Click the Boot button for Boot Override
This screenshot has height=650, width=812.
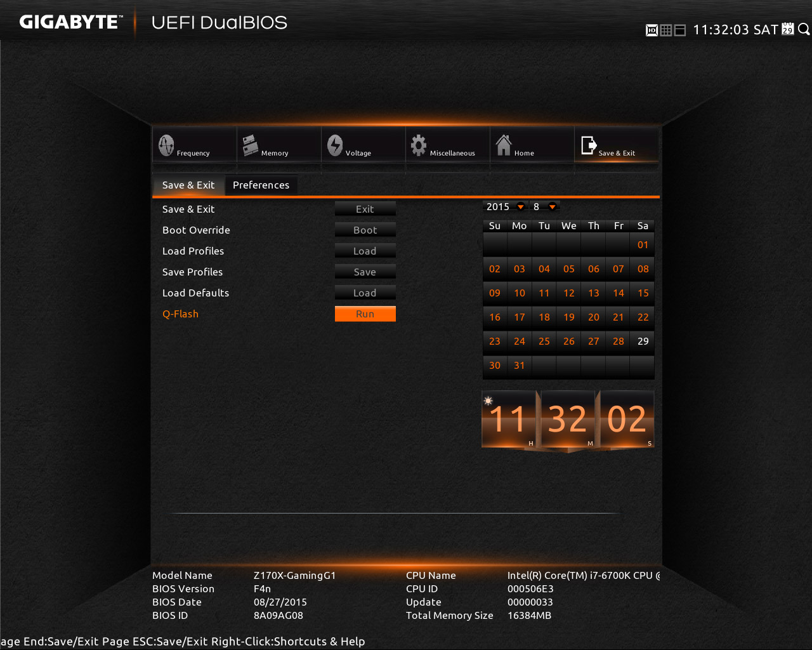coord(365,230)
